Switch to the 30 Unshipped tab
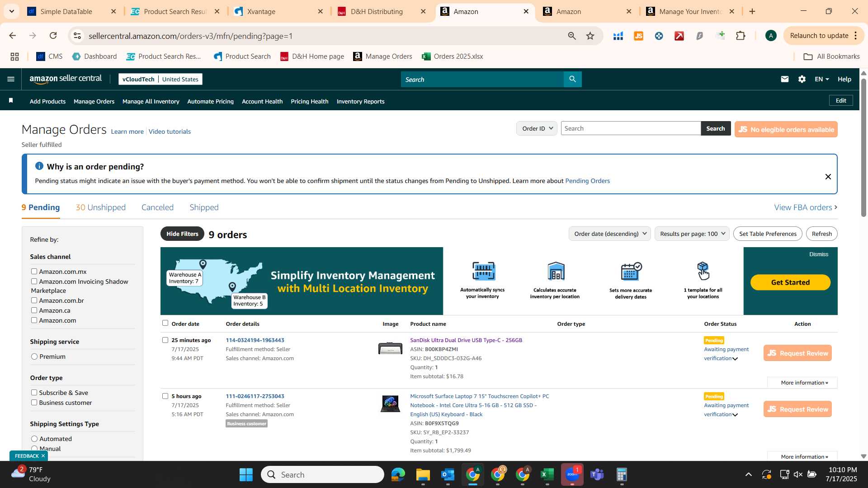The width and height of the screenshot is (868, 488). [x=101, y=207]
